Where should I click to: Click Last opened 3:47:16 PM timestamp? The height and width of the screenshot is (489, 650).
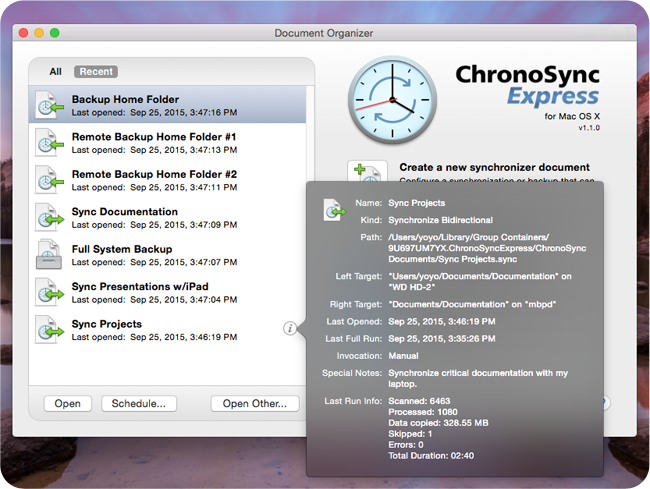click(x=154, y=113)
